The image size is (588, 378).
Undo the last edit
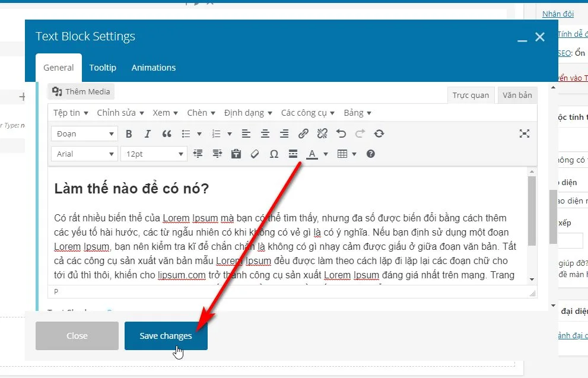click(341, 134)
